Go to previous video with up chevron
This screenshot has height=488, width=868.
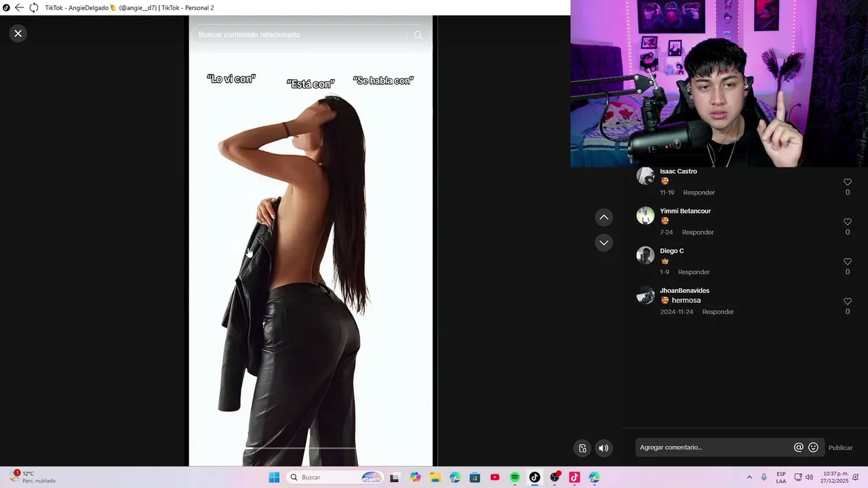point(604,218)
